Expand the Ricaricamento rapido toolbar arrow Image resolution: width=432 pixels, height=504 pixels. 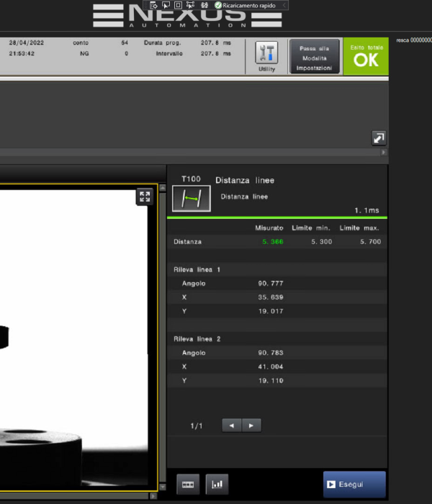point(284,5)
